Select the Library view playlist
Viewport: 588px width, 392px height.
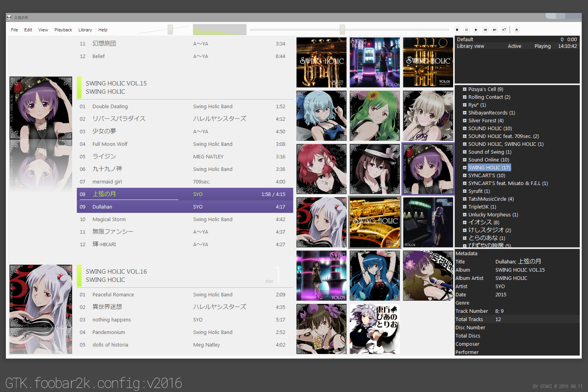[x=517, y=46]
